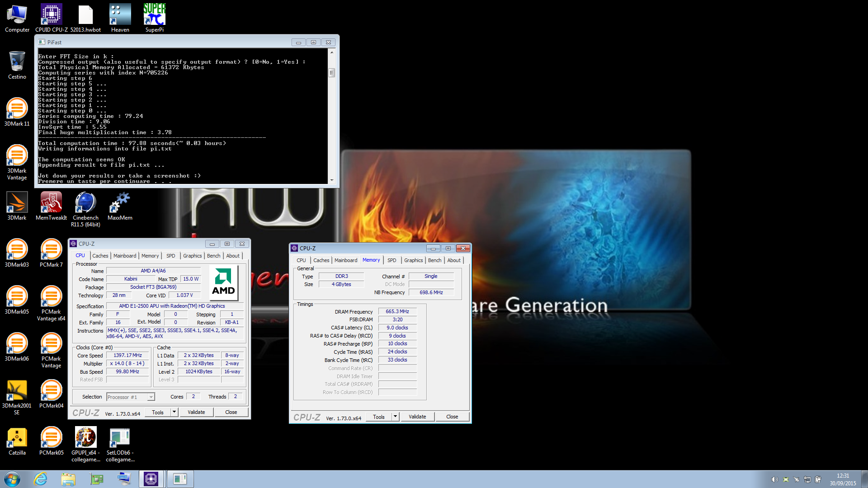Open Mainboard tab in right CPU-Z window
Image resolution: width=868 pixels, height=488 pixels.
(x=345, y=260)
